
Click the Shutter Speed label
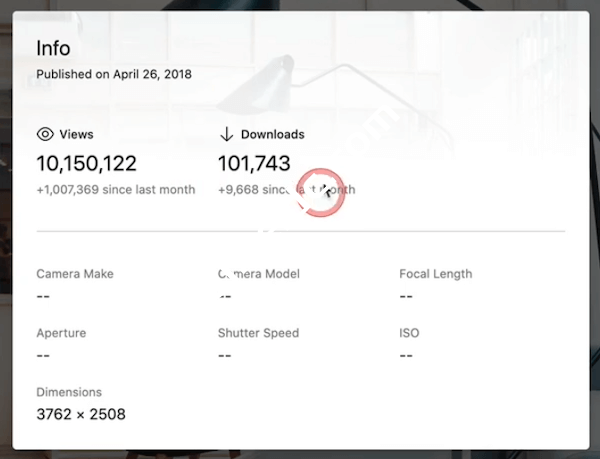click(x=258, y=333)
